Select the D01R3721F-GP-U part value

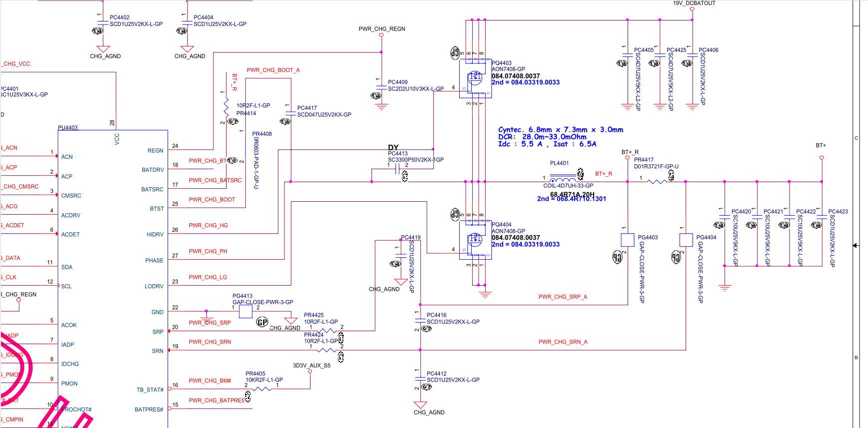pos(657,167)
